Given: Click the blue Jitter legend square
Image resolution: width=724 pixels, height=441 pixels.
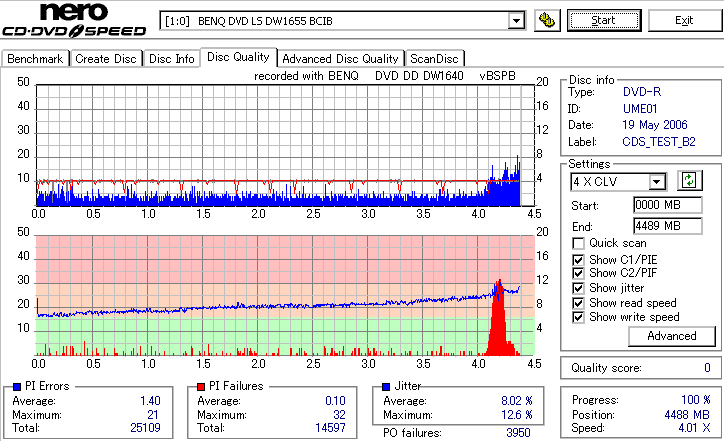Looking at the screenshot, I should (x=386, y=387).
